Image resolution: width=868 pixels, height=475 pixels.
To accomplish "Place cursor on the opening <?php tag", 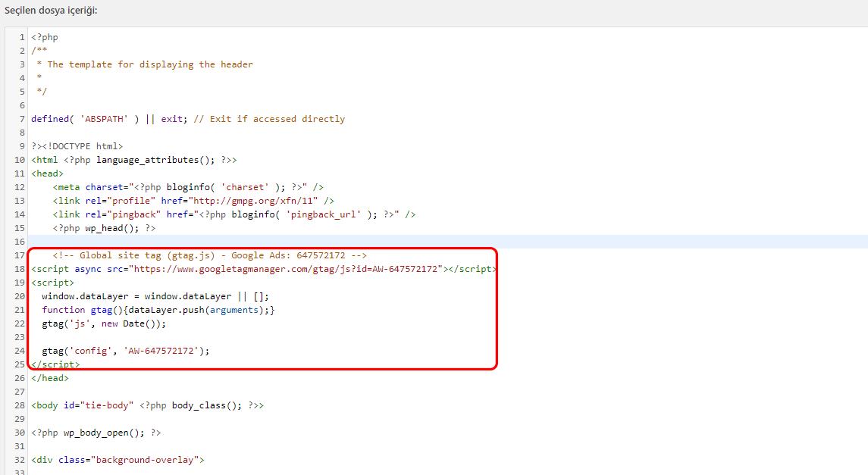I will point(44,37).
